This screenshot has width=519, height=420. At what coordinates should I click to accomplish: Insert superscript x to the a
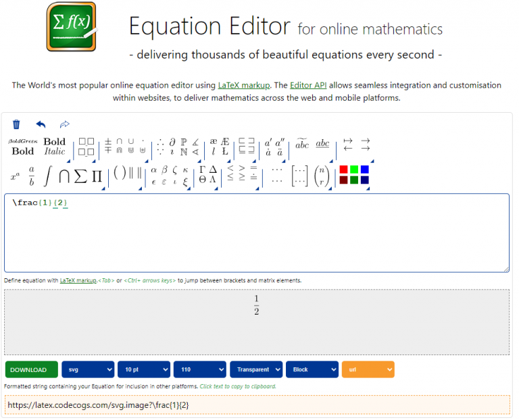coord(16,176)
